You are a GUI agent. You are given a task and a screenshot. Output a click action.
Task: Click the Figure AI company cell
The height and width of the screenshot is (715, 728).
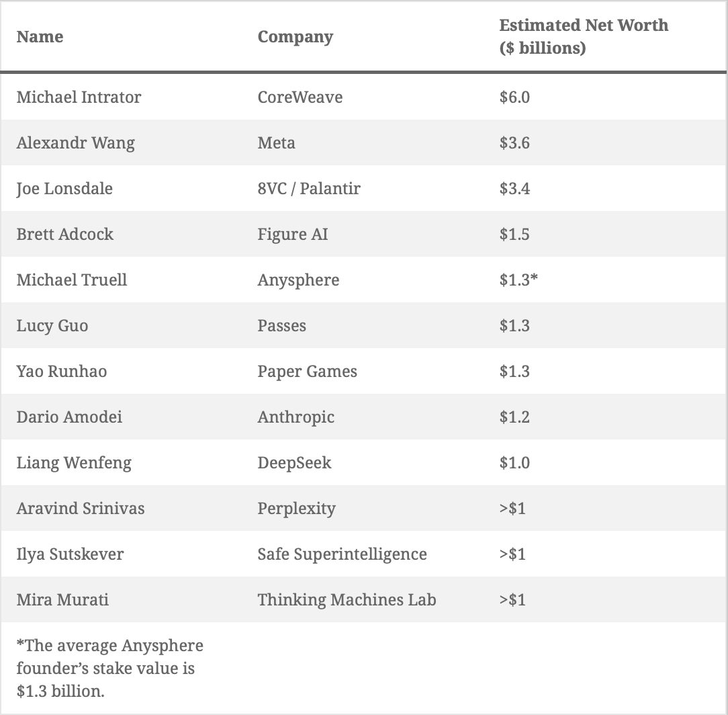[x=293, y=234]
